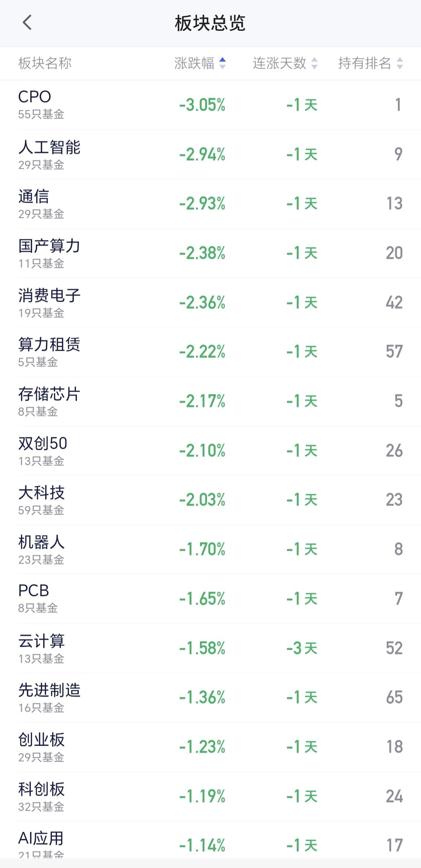Open the 创业板 sector
Screen dimensions: 421x868
point(210,747)
